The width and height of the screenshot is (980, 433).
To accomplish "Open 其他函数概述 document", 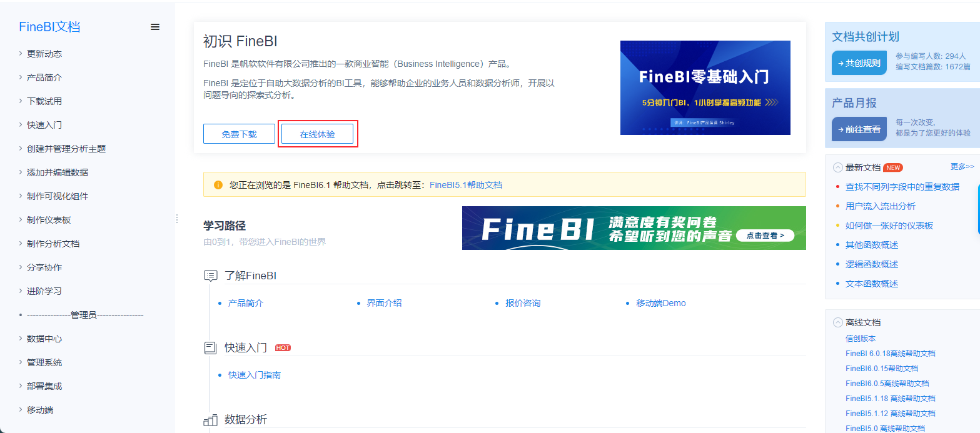I will [x=872, y=245].
